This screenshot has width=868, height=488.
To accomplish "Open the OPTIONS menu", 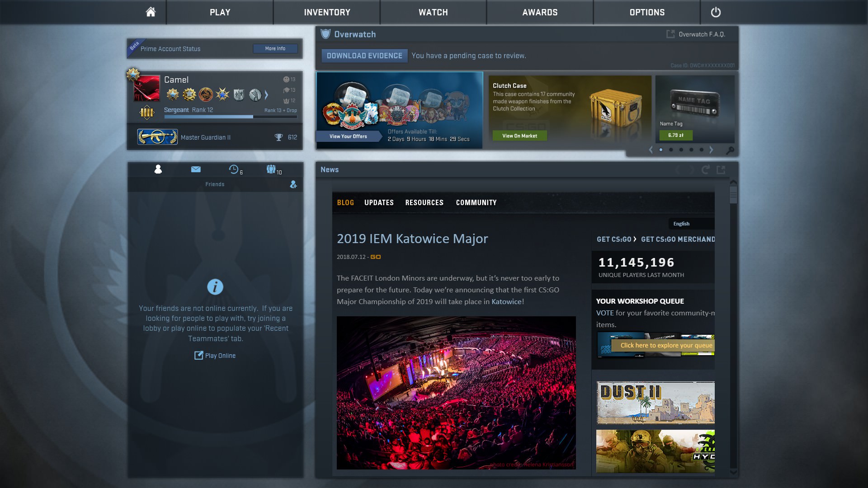I will coord(647,12).
